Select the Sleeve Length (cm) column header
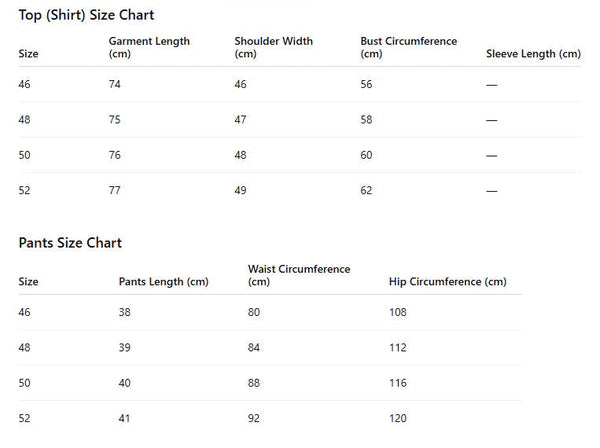The image size is (600, 448). (533, 54)
